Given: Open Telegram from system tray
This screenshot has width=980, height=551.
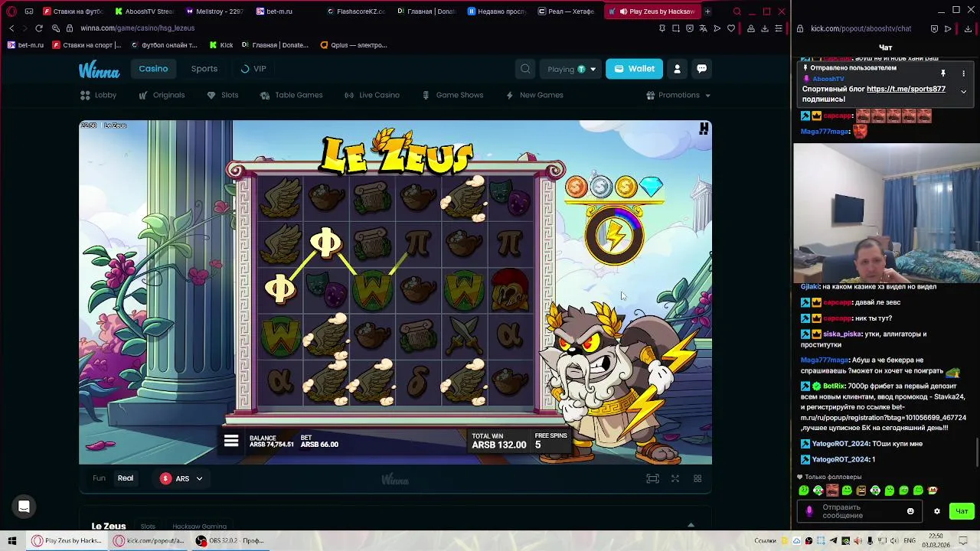Looking at the screenshot, I should 833,541.
